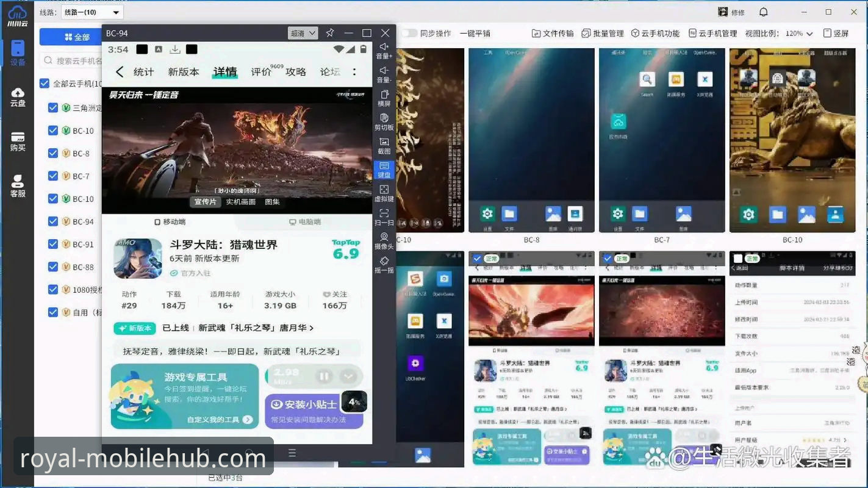Screen dimensions: 868x488
Task: Open the 超清 quality dropdown
Action: [x=303, y=33]
